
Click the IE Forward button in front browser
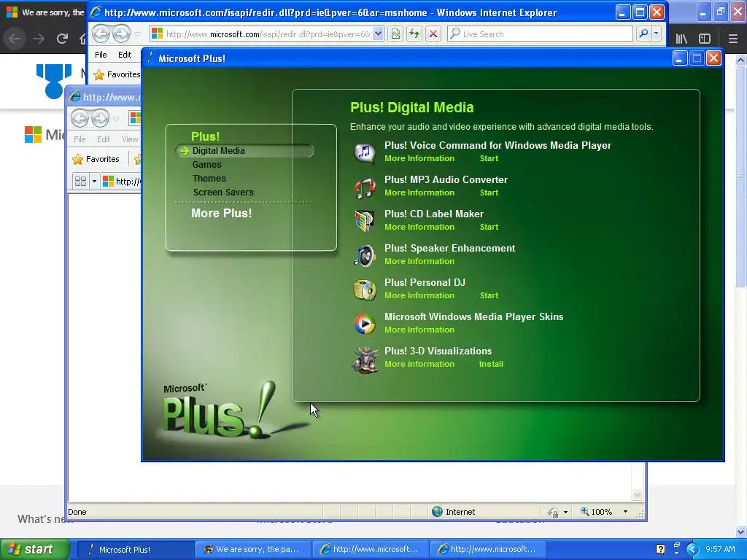click(x=122, y=34)
